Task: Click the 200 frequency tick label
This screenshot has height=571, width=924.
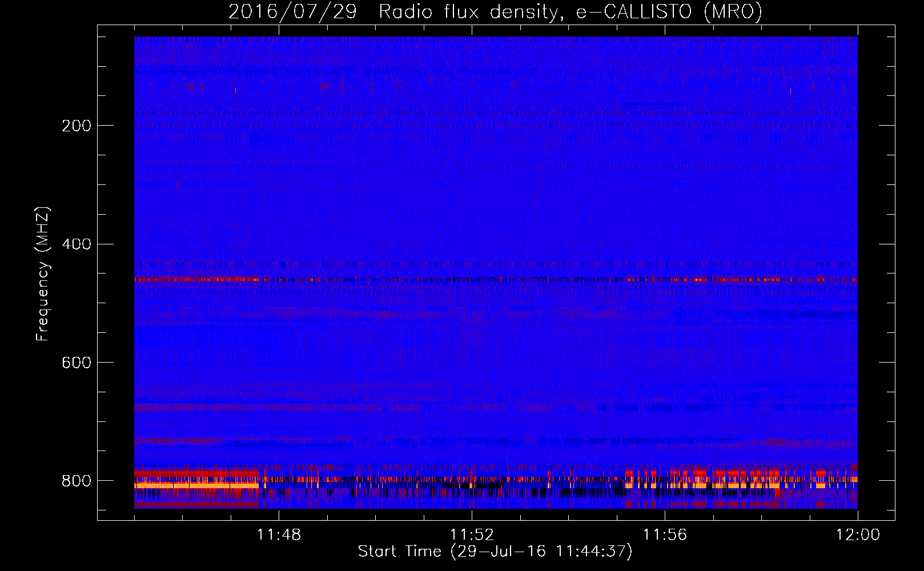Action: pyautogui.click(x=77, y=126)
